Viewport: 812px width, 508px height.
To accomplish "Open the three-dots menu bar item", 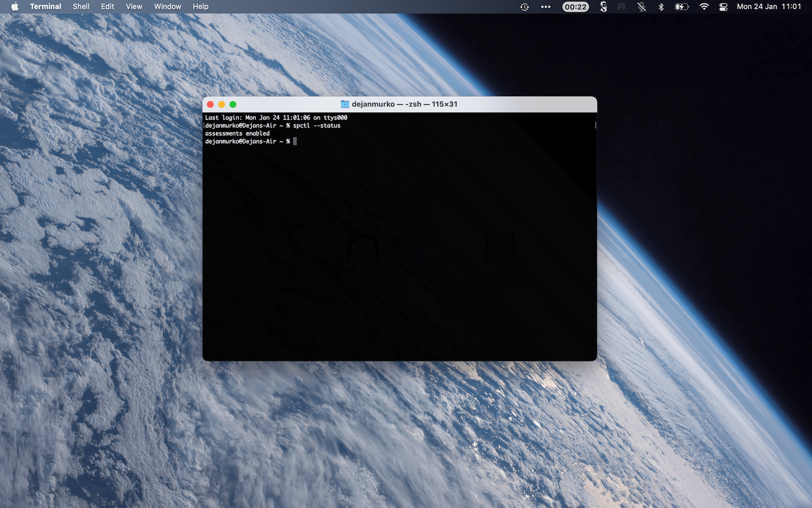I will [x=546, y=7].
